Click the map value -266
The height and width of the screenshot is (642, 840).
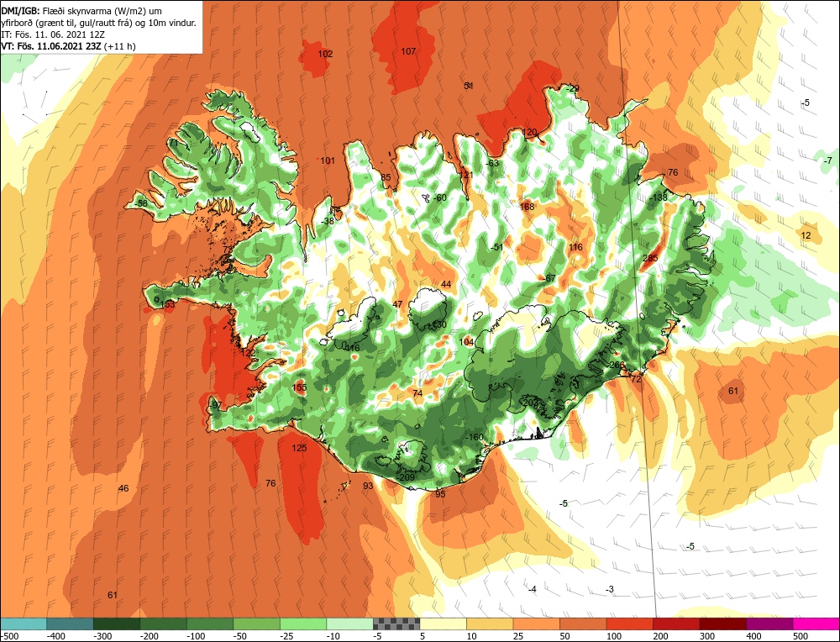pyautogui.click(x=617, y=365)
